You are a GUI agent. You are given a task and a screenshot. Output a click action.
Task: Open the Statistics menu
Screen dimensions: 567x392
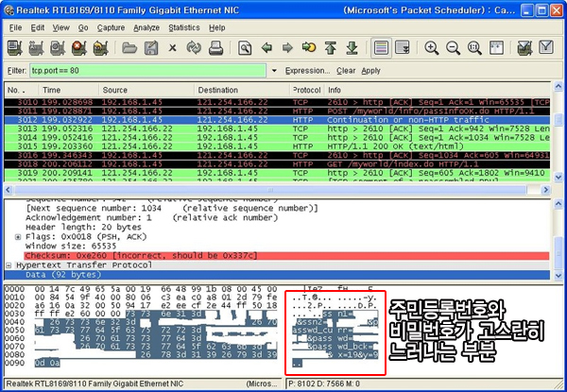[183, 28]
